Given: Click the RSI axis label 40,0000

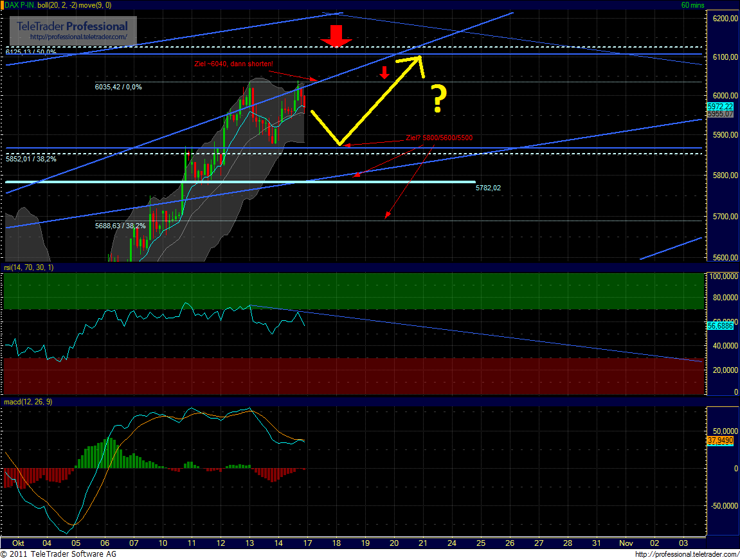Looking at the screenshot, I should tap(725, 346).
